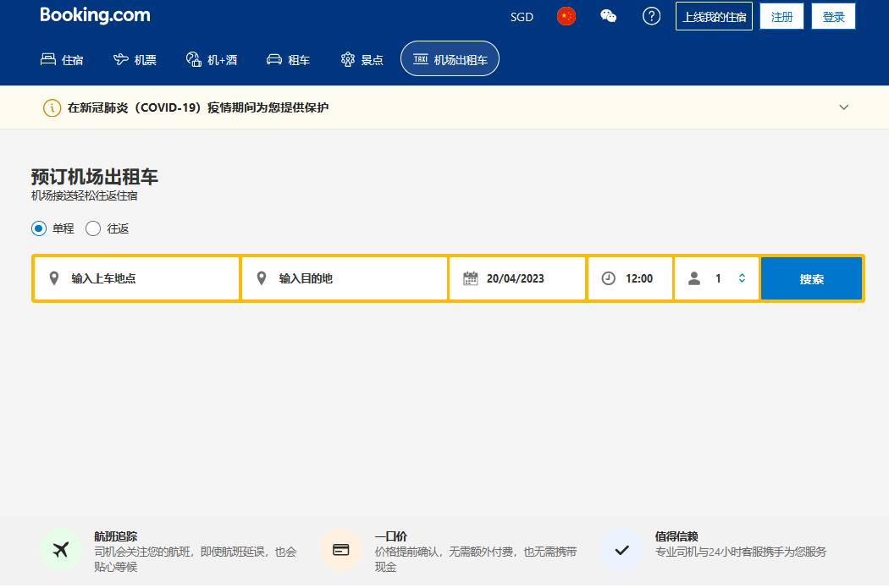Focus the 输入目的地 destination field

pyautogui.click(x=344, y=278)
